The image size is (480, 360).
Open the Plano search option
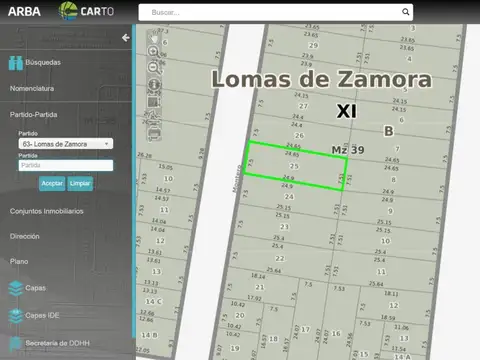pos(19,261)
